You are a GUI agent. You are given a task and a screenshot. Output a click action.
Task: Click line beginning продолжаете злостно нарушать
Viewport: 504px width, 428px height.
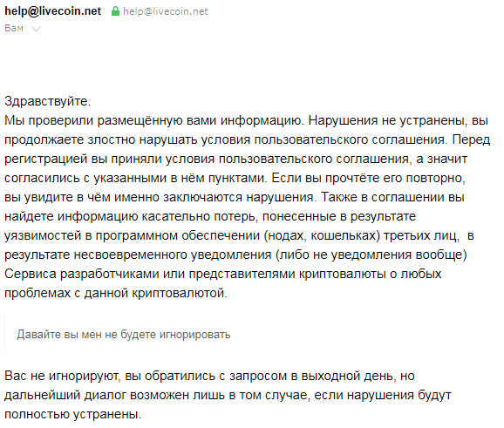[247, 139]
